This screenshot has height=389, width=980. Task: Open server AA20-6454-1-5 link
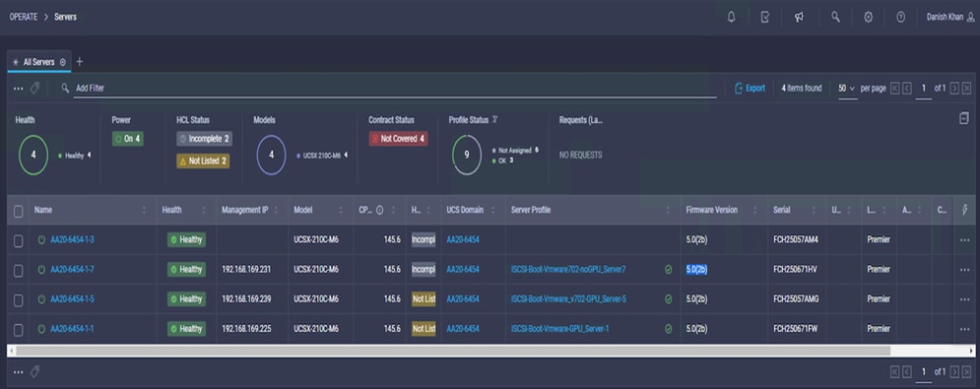(73, 299)
